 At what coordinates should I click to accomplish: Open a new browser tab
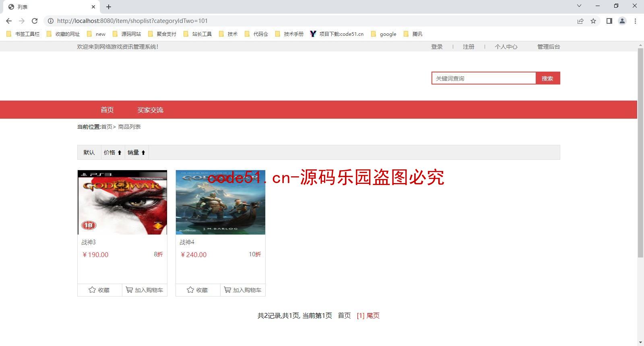[x=109, y=7]
